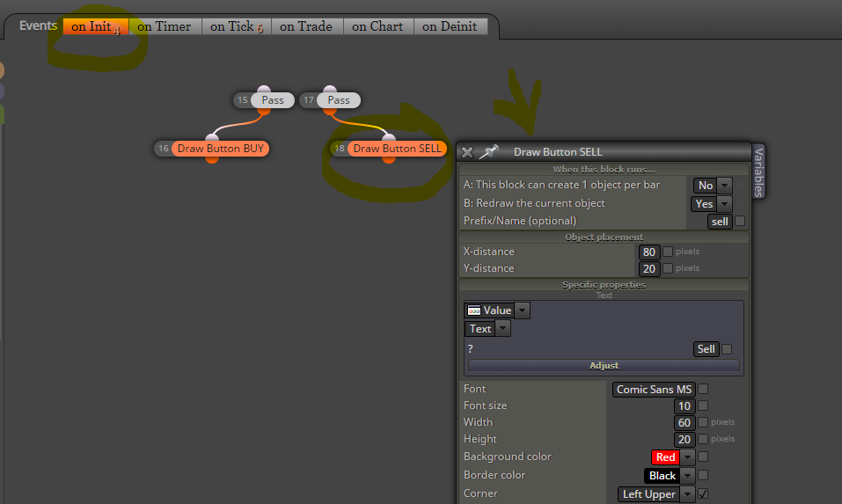Image resolution: width=842 pixels, height=504 pixels.
Task: Open the Variables side tab
Action: (758, 172)
